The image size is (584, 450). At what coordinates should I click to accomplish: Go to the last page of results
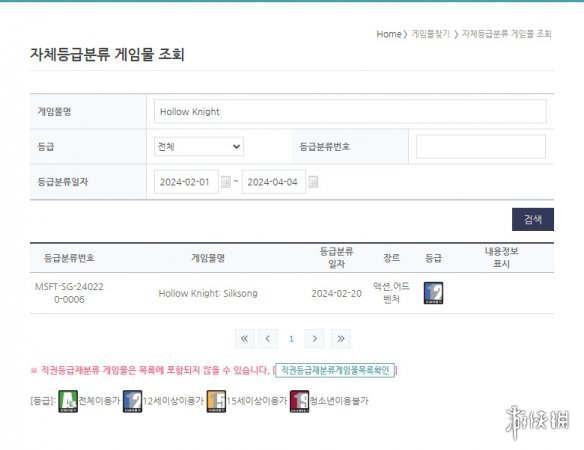pos(340,339)
